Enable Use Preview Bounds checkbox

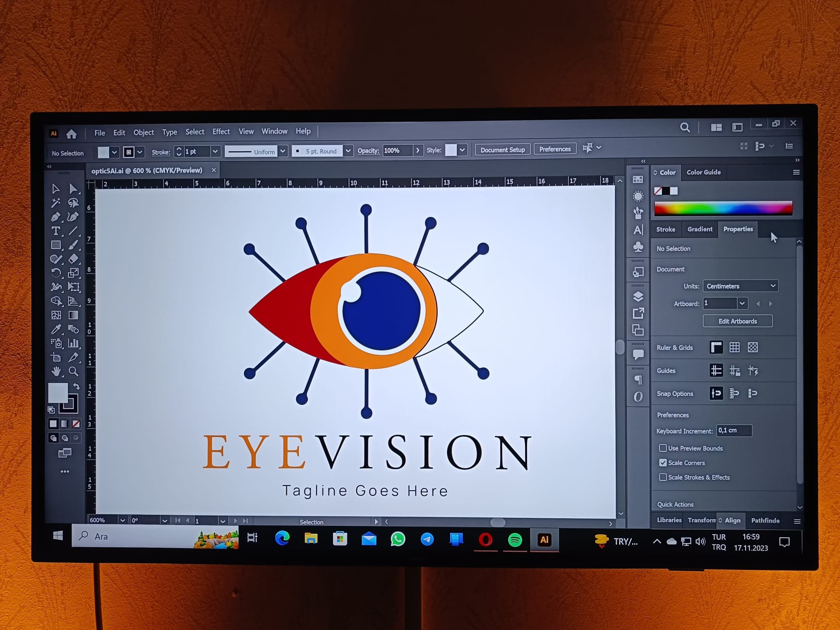point(663,448)
